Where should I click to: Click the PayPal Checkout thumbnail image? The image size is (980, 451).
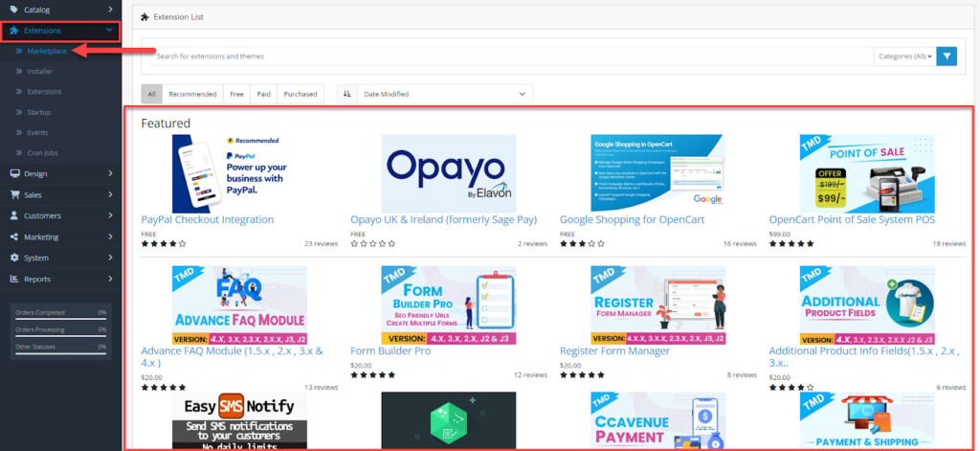239,174
